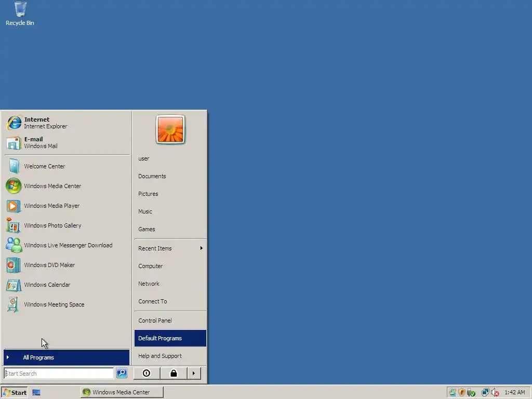Open Help and Support
Screen dimensions: 532x399
170,356
